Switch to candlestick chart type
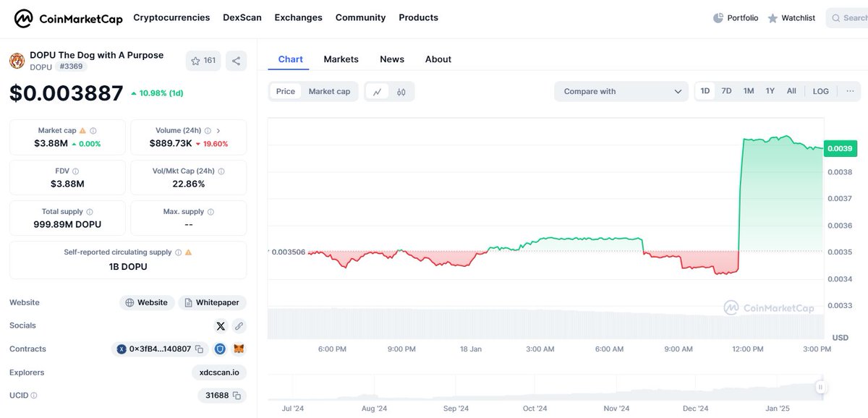 click(x=401, y=91)
